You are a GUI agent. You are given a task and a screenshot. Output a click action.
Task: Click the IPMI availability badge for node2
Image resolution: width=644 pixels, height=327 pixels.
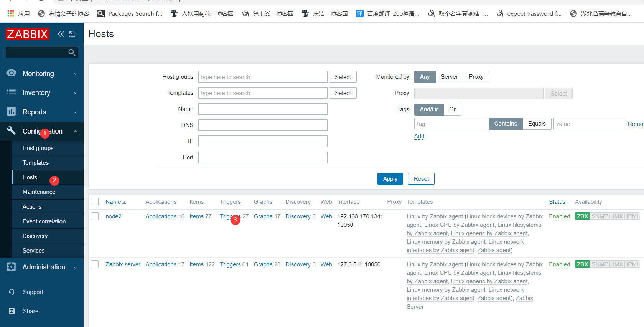632,216
